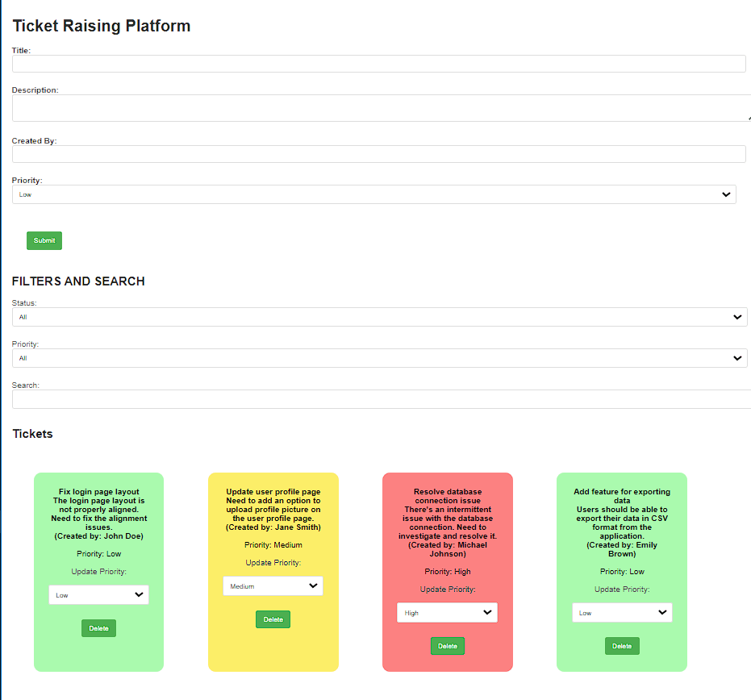Delete the Add feature for exporting data ticket
The image size is (751, 700).
point(622,646)
